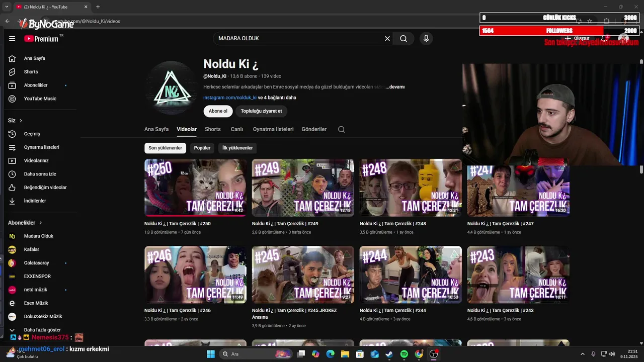
Task: Open Spotify from the taskbar
Action: (404, 354)
